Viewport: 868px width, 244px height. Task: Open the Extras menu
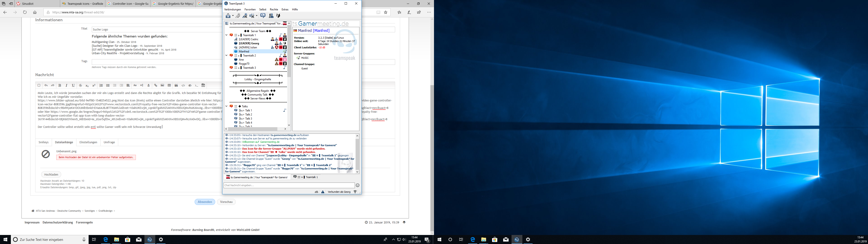[285, 9]
